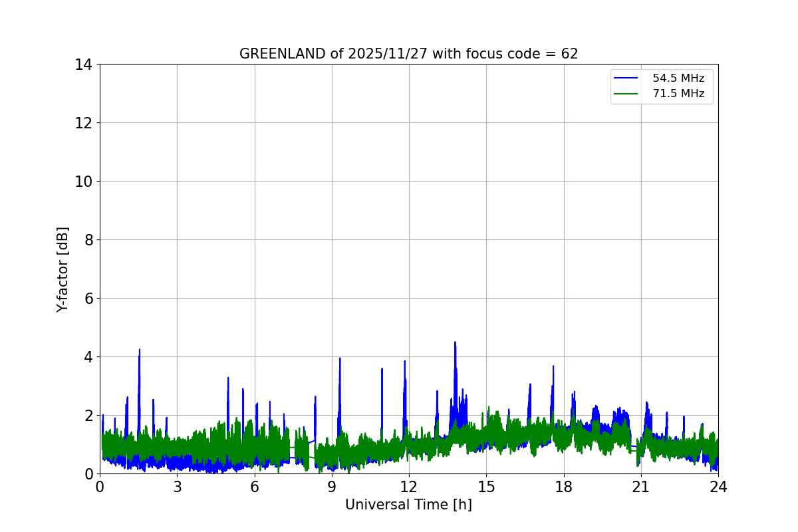Click x-axis tick label 6
This screenshot has height=532, width=798.
(x=254, y=487)
